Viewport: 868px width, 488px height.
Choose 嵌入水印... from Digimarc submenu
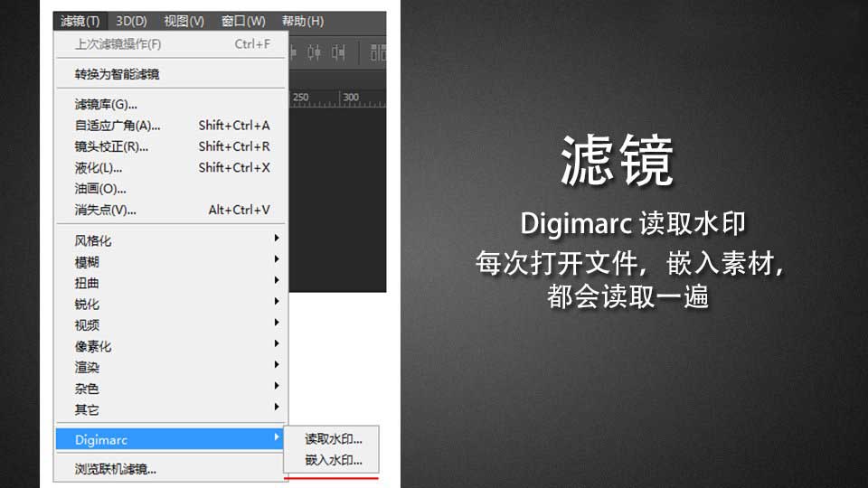332,460
